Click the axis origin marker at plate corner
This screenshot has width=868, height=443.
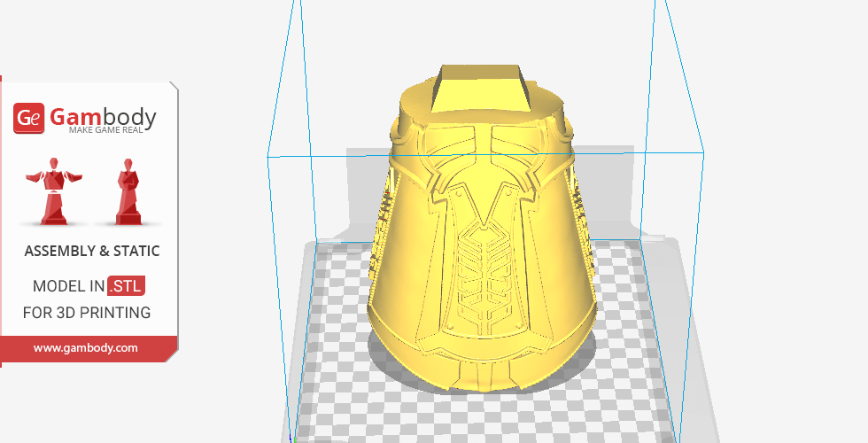click(293, 438)
